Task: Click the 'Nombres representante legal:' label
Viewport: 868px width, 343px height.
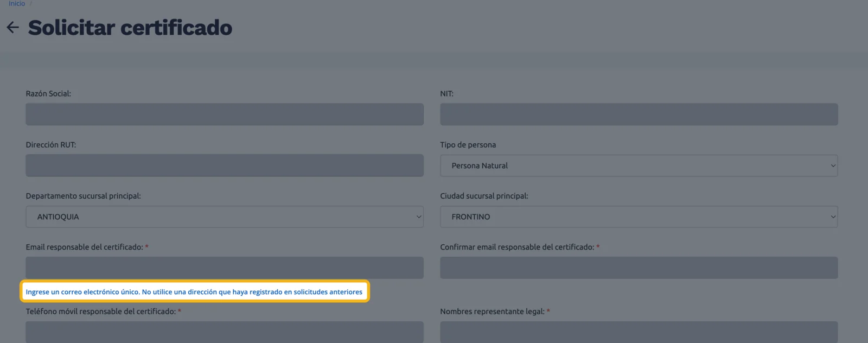Action: [492, 311]
